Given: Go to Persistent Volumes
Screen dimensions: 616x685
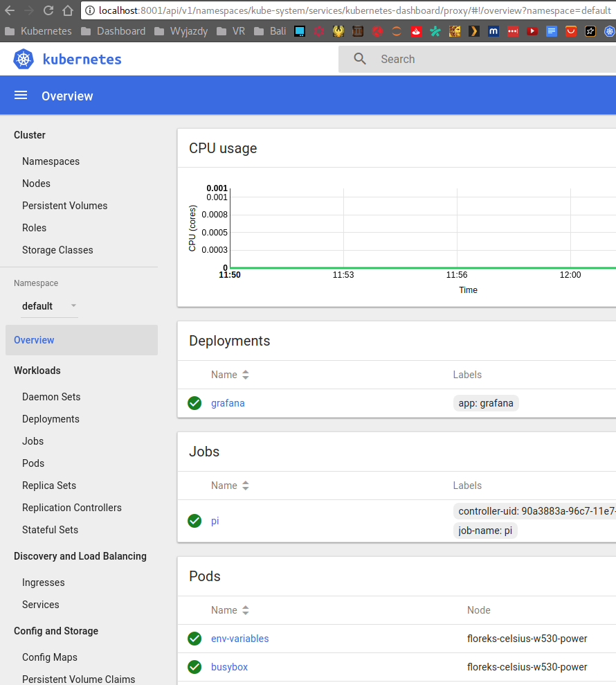Looking at the screenshot, I should [64, 206].
